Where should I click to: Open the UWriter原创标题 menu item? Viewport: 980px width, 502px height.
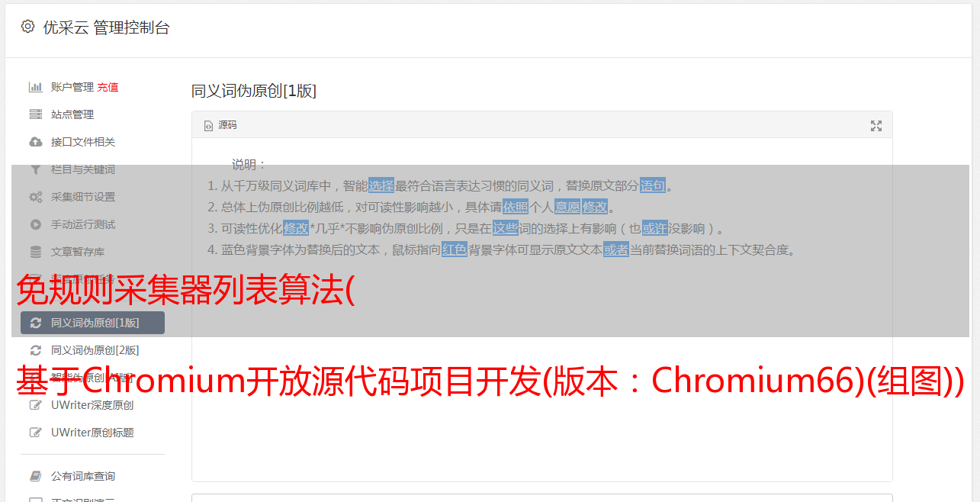click(x=92, y=433)
